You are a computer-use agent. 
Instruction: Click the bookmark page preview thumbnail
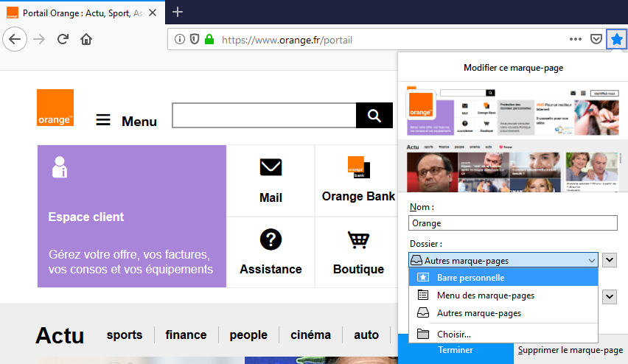(513, 138)
